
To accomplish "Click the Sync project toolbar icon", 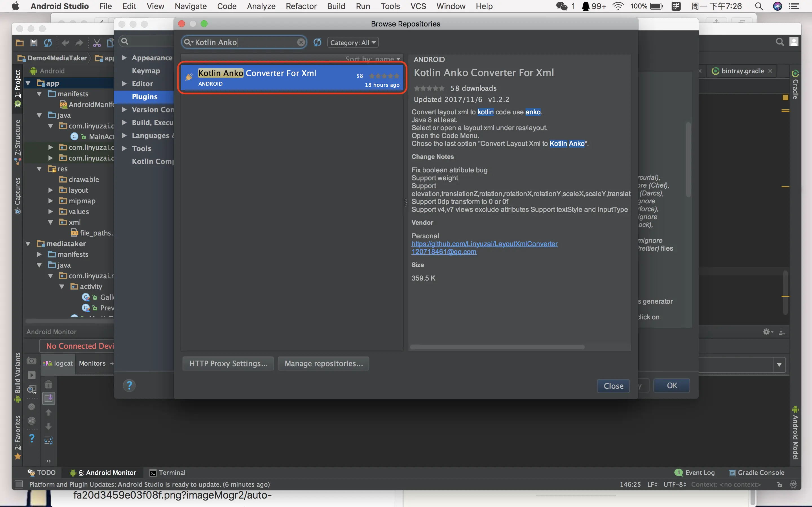I will point(48,43).
